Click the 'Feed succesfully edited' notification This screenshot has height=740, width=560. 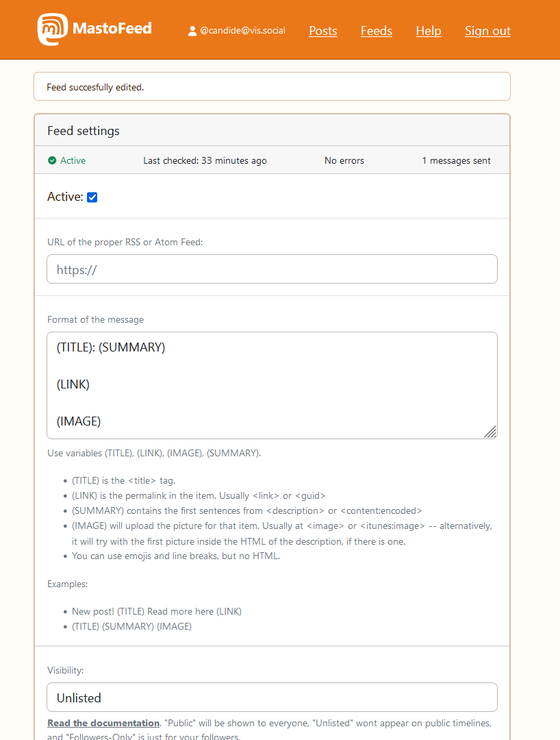coord(272,87)
